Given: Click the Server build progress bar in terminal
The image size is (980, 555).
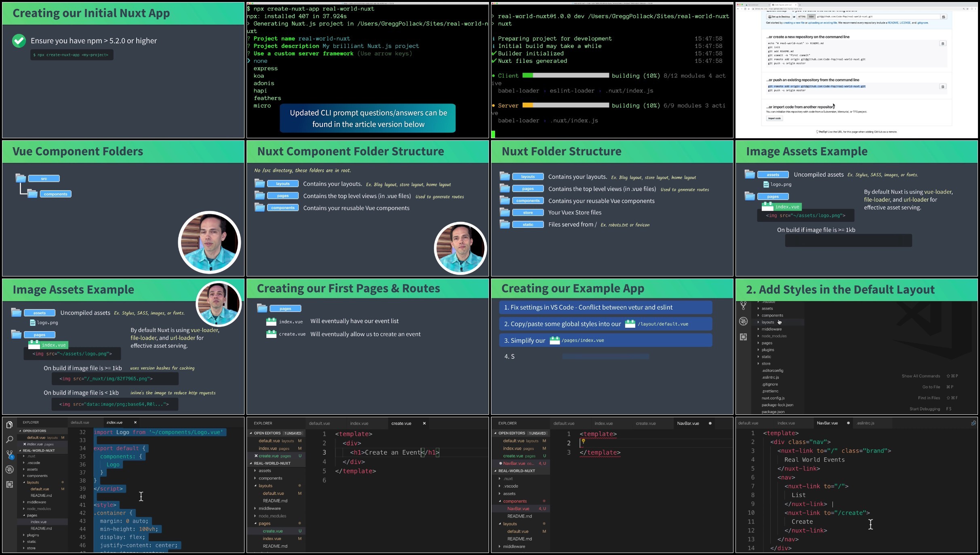Looking at the screenshot, I should pos(566,106).
